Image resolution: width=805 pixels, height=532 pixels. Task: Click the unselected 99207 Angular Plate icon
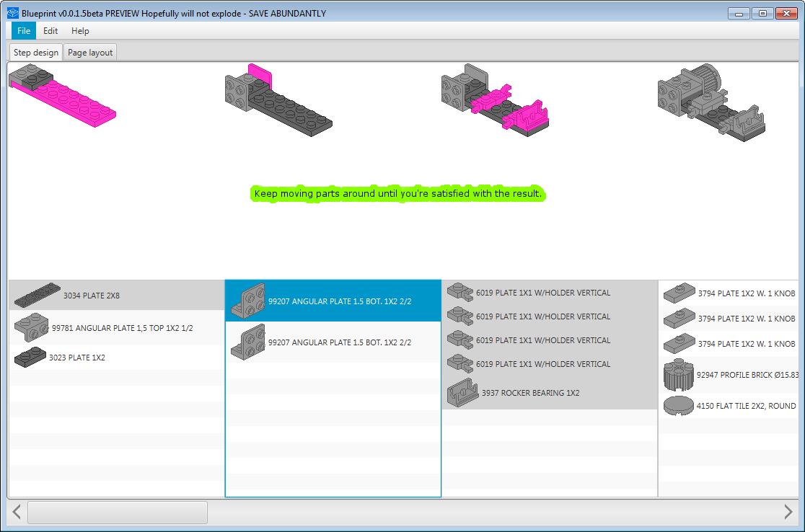click(x=248, y=342)
